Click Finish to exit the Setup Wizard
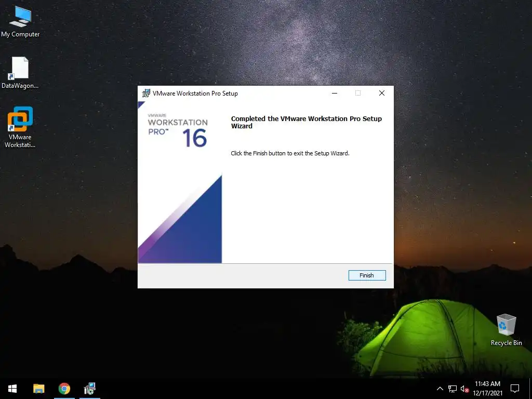The height and width of the screenshot is (399, 532). click(x=367, y=275)
